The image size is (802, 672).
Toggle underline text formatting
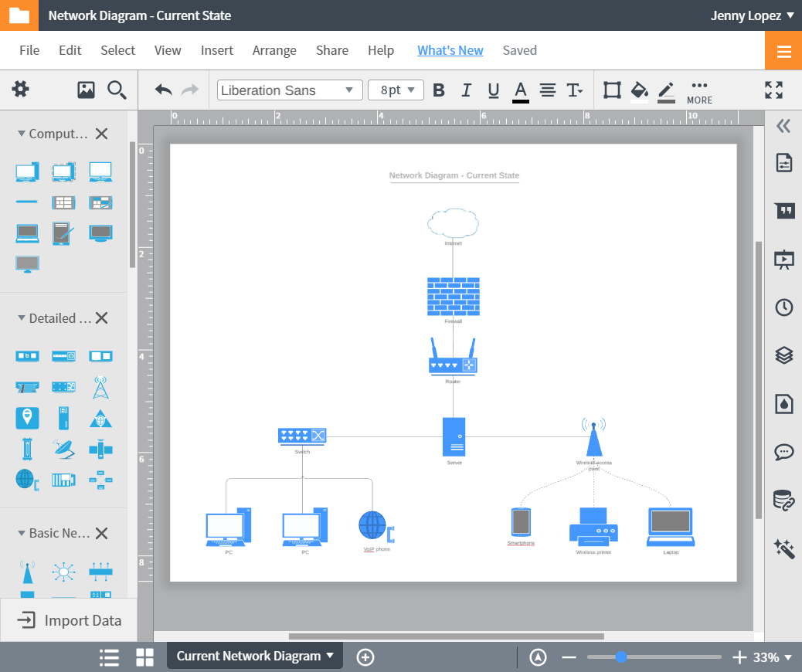(493, 90)
